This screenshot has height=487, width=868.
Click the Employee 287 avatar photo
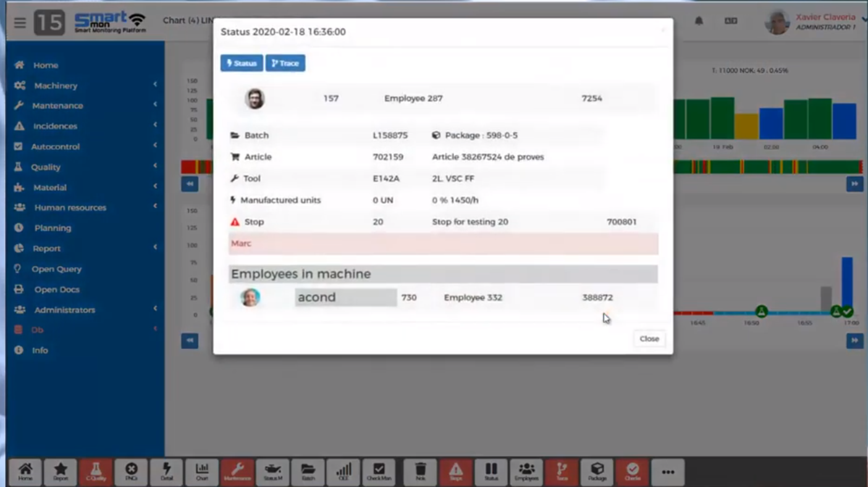tap(255, 99)
